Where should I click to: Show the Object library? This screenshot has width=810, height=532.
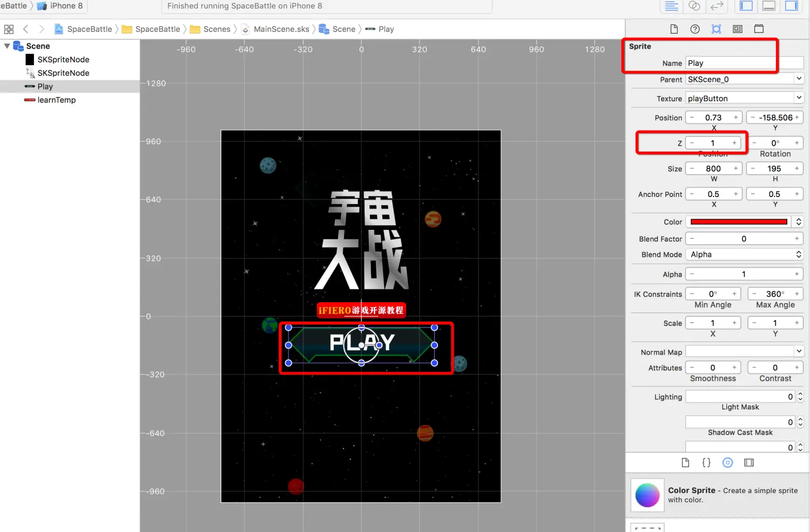coord(728,462)
